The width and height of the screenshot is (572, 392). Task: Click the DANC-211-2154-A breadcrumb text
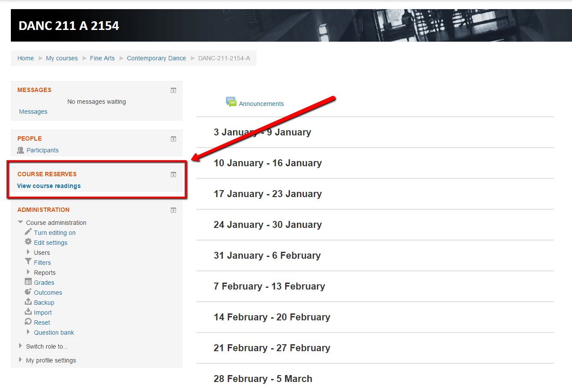(224, 58)
